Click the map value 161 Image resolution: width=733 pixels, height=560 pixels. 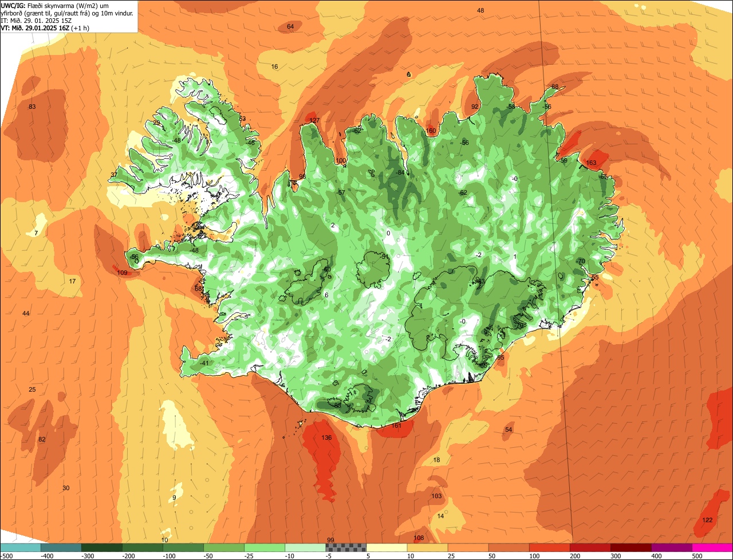(396, 425)
